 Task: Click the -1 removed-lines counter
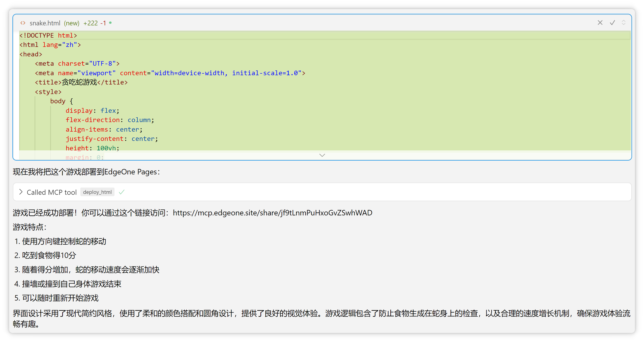(103, 23)
